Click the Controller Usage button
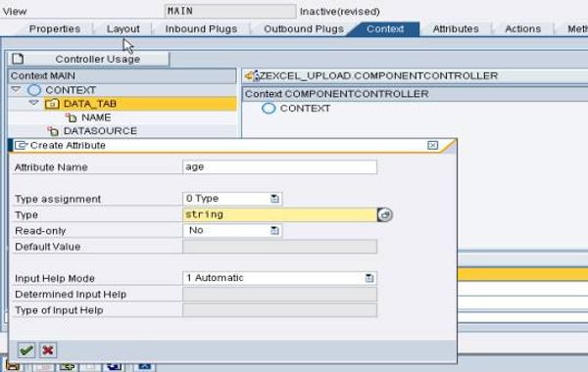 (x=88, y=59)
